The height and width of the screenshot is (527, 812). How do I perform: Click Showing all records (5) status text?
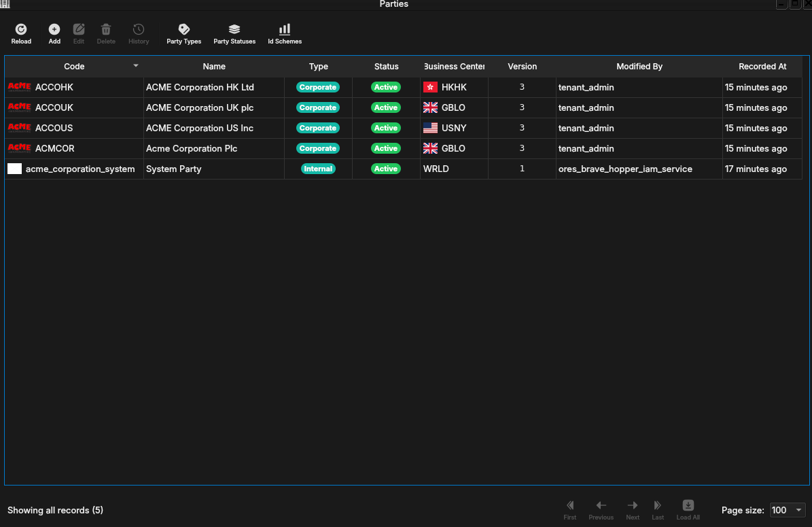click(x=56, y=510)
